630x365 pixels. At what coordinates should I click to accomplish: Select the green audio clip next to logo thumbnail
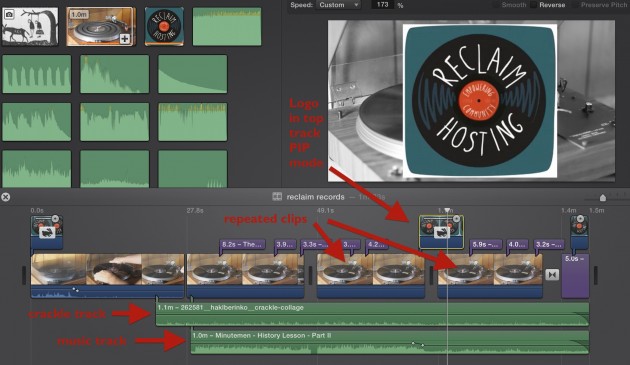pos(227,27)
